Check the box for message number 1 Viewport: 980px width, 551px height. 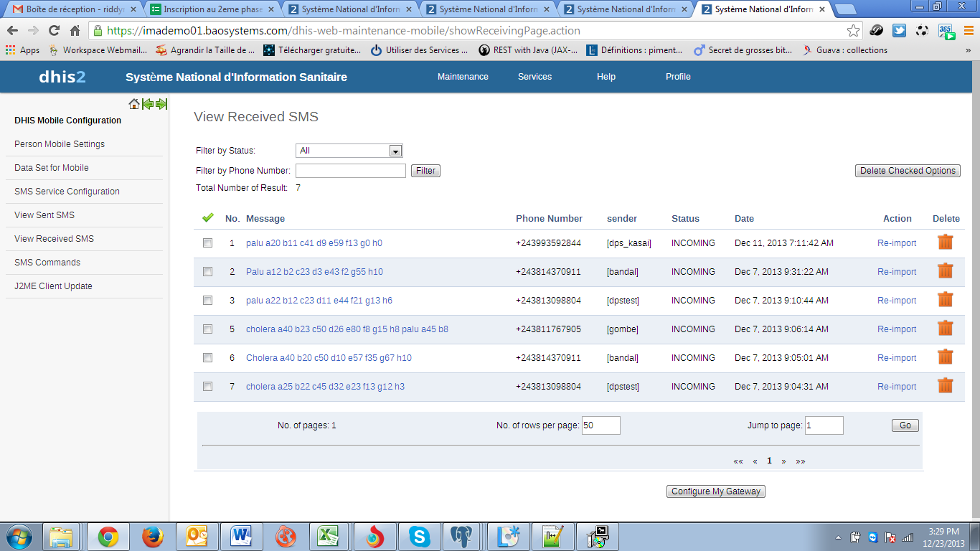[x=208, y=243]
